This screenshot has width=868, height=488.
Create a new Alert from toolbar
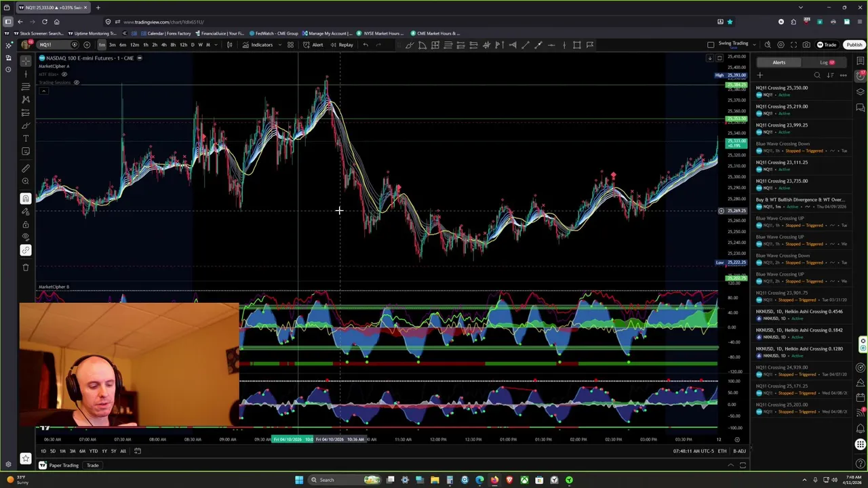(313, 45)
